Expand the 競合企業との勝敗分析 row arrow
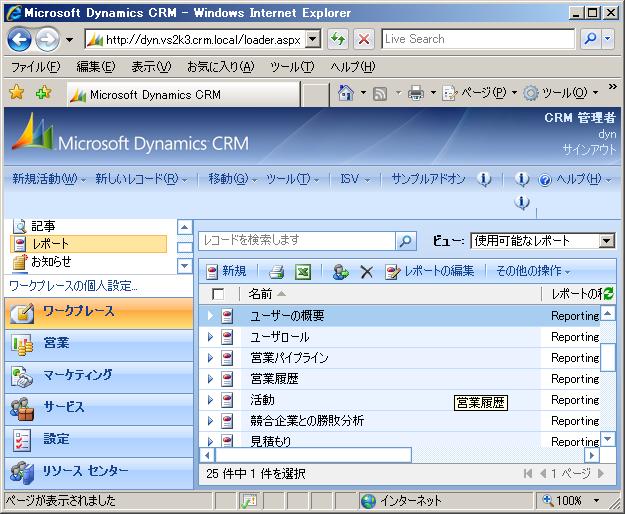Image resolution: width=625 pixels, height=514 pixels. [x=210, y=421]
